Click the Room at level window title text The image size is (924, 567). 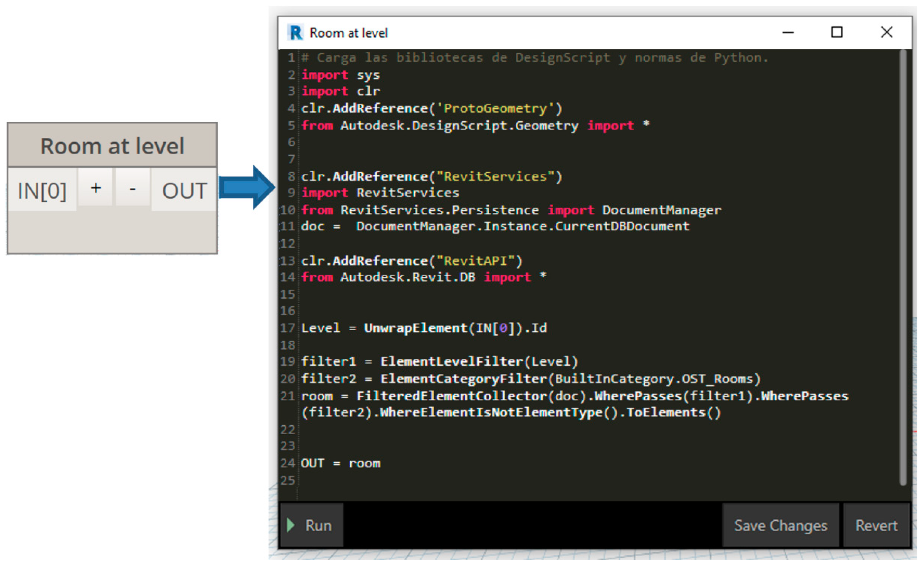pyautogui.click(x=348, y=33)
